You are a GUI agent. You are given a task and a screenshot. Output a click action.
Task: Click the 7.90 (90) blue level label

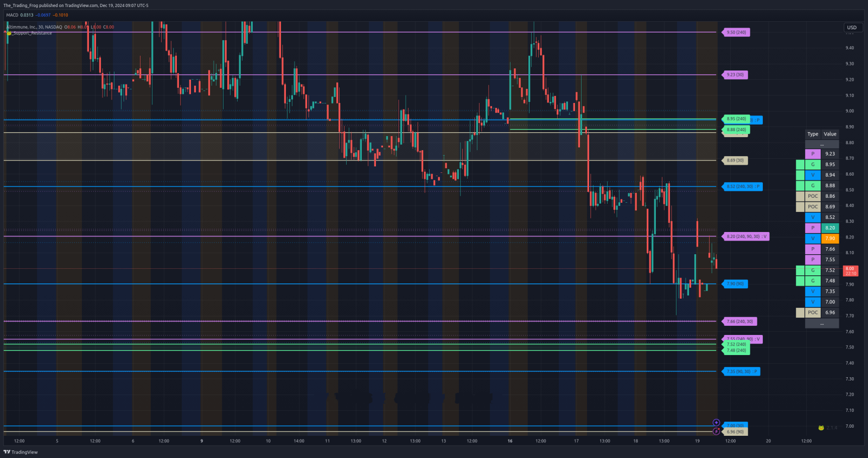[x=735, y=284]
